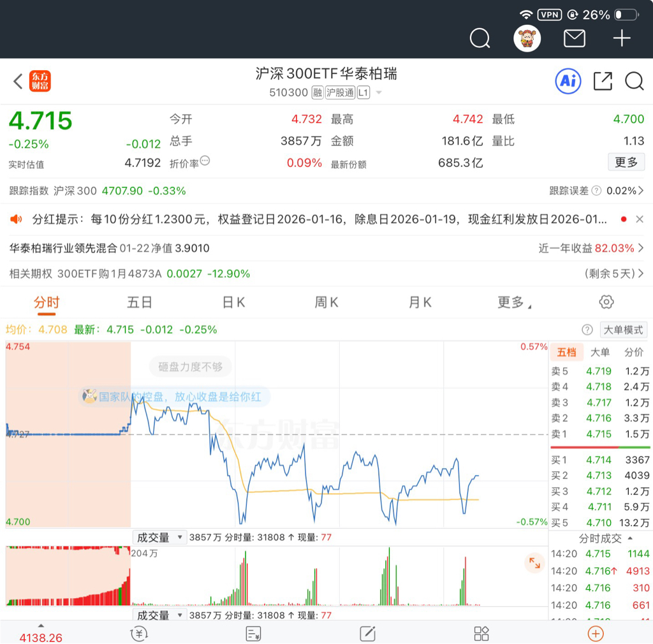Open the order list icon in bottom bar
Image resolution: width=653 pixels, height=644 pixels.
pos(253,634)
